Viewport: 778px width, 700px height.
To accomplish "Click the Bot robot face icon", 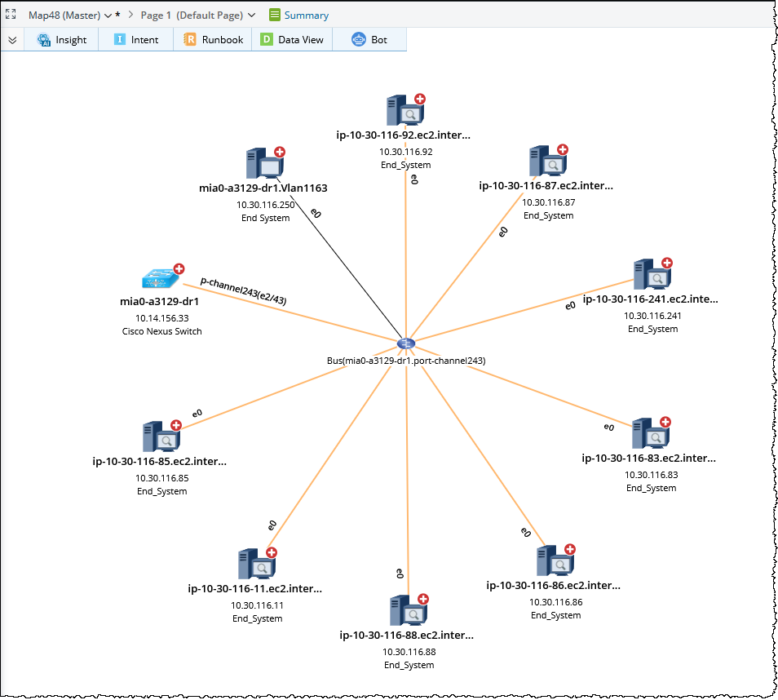I will tap(358, 39).
